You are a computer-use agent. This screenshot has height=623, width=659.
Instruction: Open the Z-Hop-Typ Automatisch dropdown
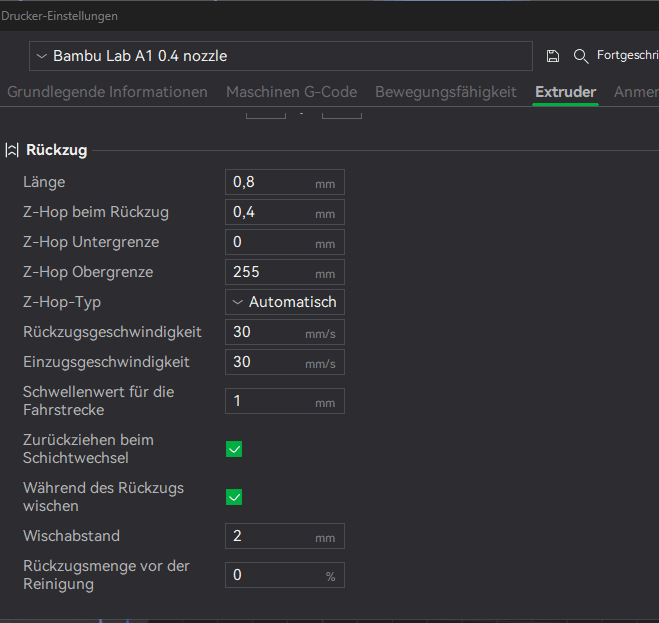point(284,302)
